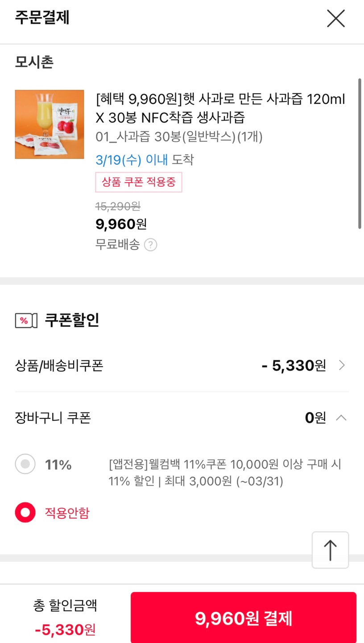Tap the 3/19(수) 이내 도착 delivery date
364x643 pixels.
(145, 160)
